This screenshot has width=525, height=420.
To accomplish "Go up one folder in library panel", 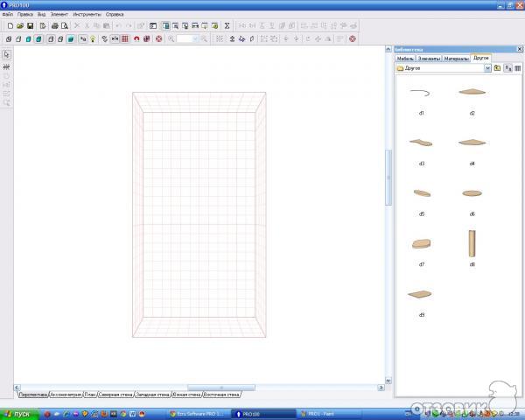I will tap(497, 67).
